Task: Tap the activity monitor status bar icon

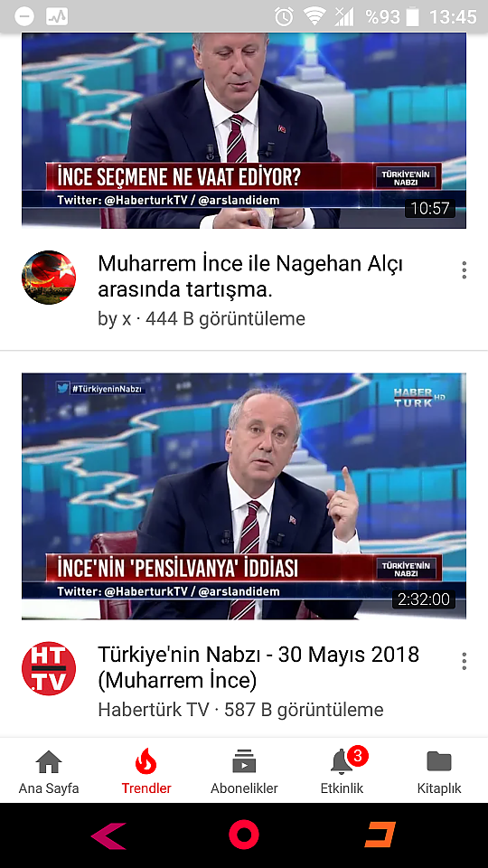Action: click(x=57, y=16)
